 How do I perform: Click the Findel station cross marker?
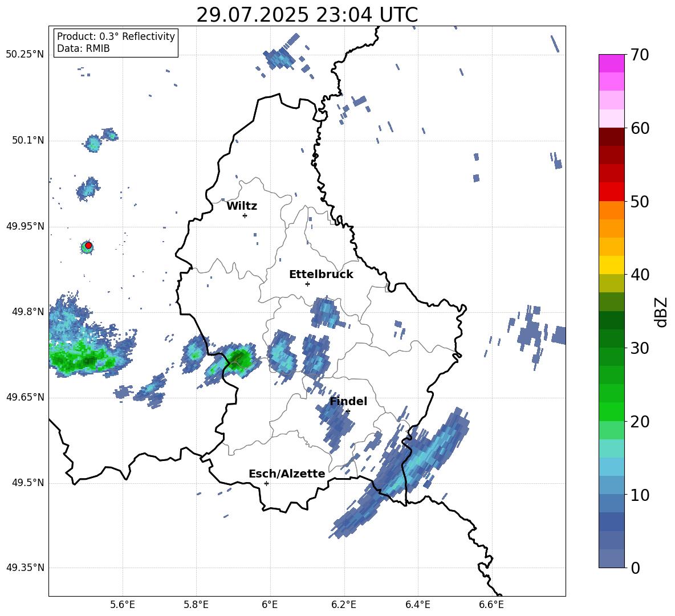click(348, 411)
